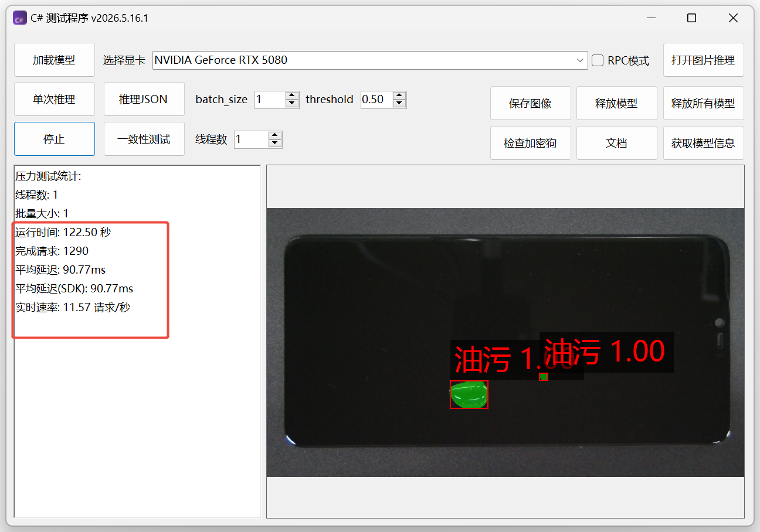This screenshot has width=760, height=532.
Task: Click the 释放模型 button
Action: (x=616, y=103)
